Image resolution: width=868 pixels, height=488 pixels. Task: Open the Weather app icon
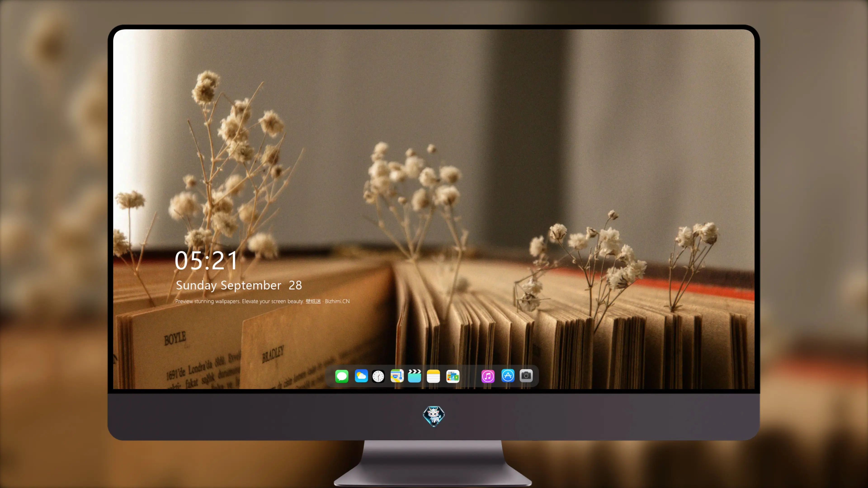pyautogui.click(x=361, y=376)
